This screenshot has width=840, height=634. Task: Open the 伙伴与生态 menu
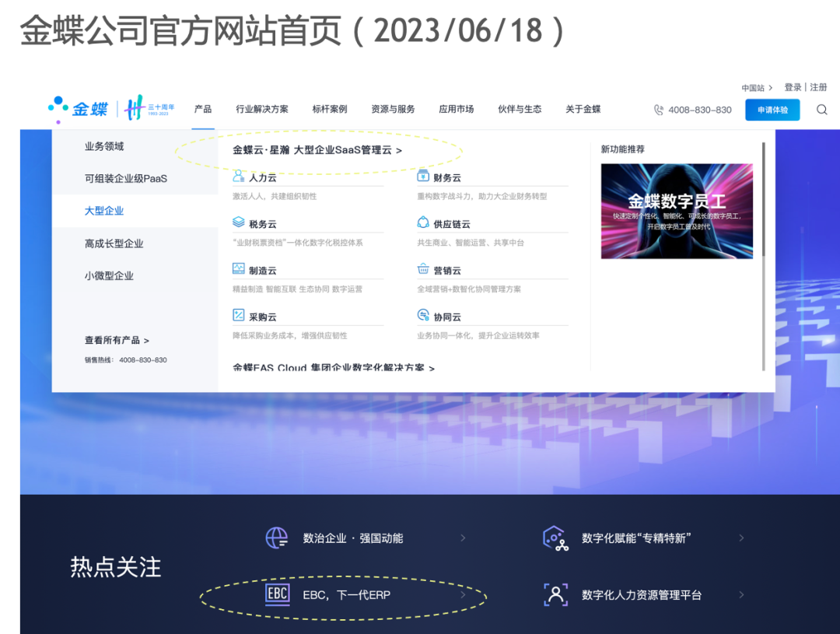(x=519, y=110)
